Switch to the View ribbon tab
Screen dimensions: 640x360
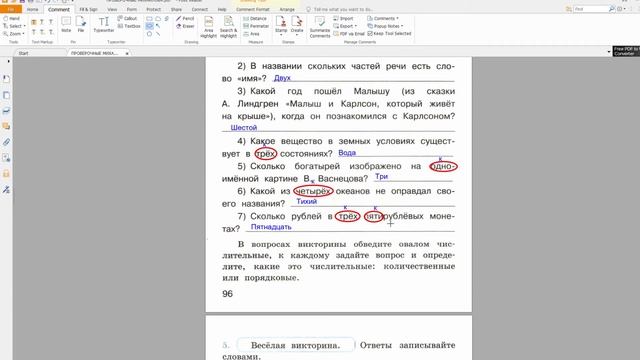pos(112,9)
